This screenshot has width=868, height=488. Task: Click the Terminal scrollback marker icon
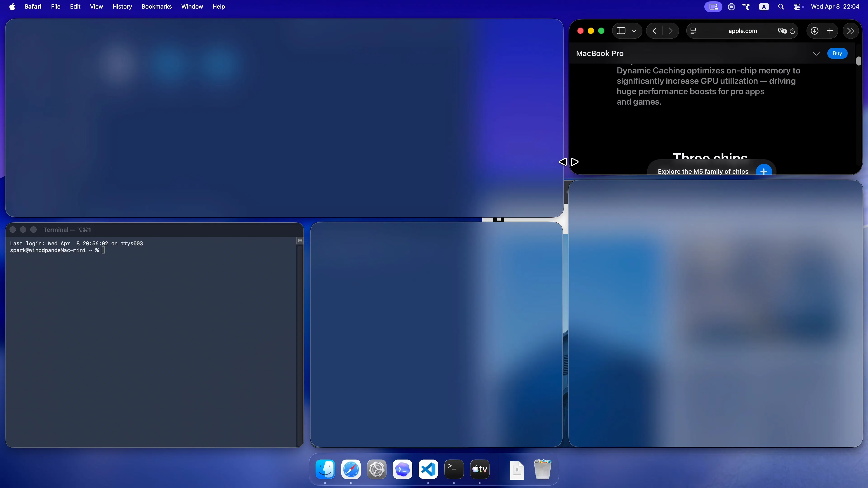click(x=300, y=240)
